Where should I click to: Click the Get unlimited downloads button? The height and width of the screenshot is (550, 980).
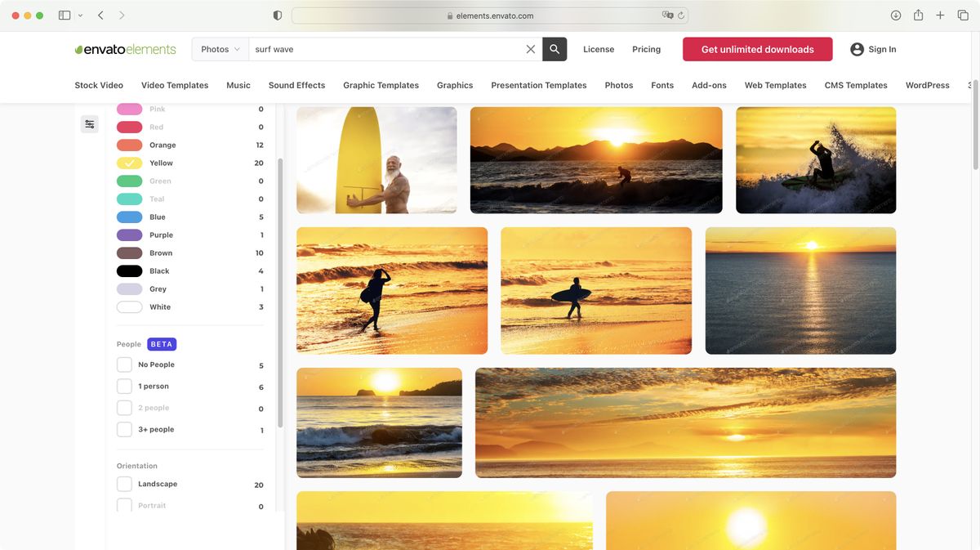[x=757, y=49]
